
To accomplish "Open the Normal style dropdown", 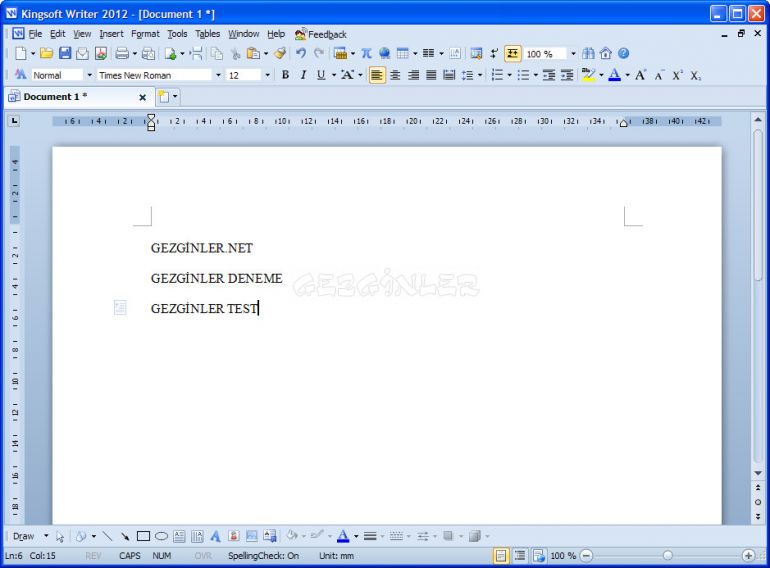I will tap(89, 75).
